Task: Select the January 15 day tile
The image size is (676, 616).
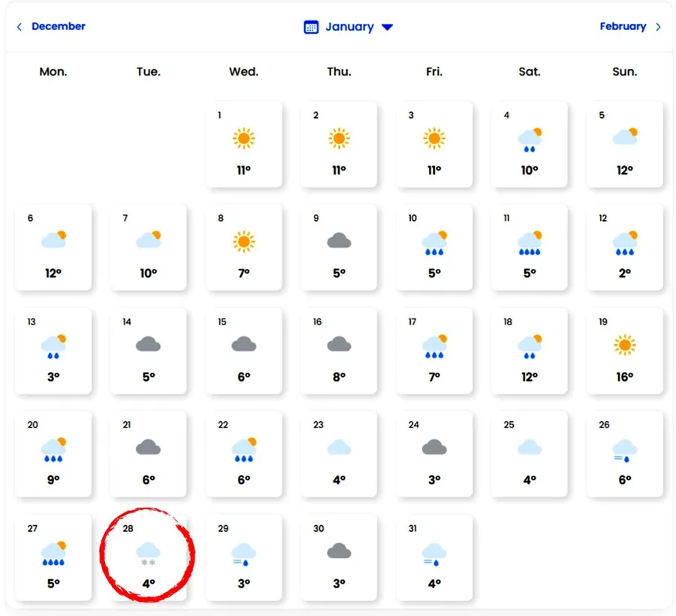Action: tap(243, 350)
